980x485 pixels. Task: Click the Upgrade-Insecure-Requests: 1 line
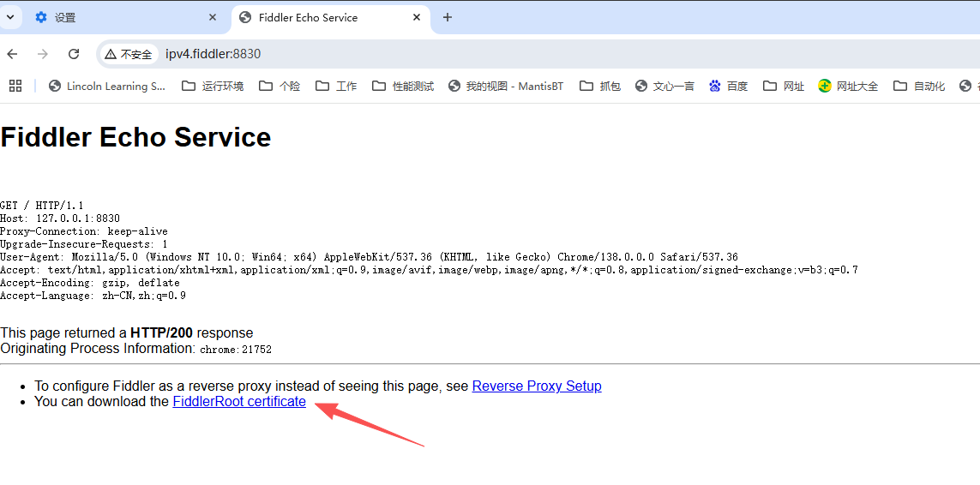tap(84, 244)
